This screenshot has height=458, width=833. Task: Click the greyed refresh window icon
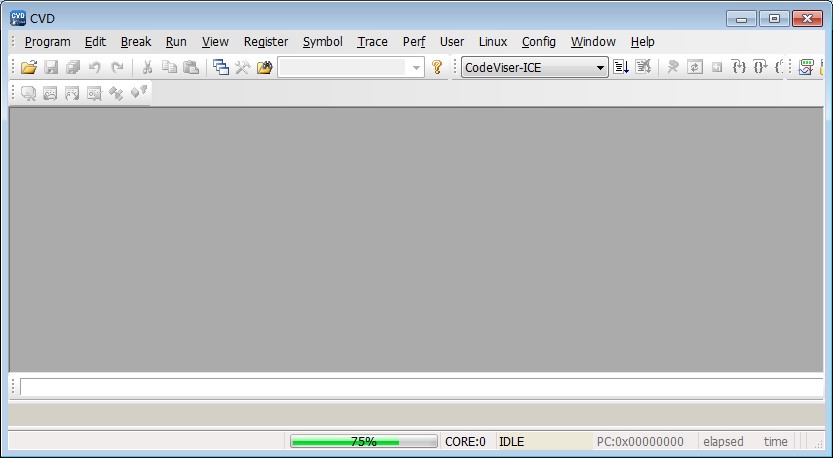click(695, 67)
